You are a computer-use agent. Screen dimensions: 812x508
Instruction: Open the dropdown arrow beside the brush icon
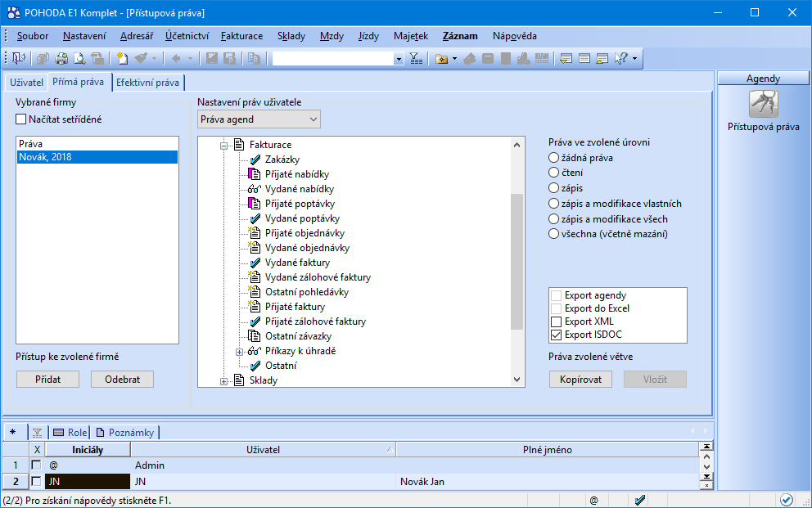pos(154,58)
